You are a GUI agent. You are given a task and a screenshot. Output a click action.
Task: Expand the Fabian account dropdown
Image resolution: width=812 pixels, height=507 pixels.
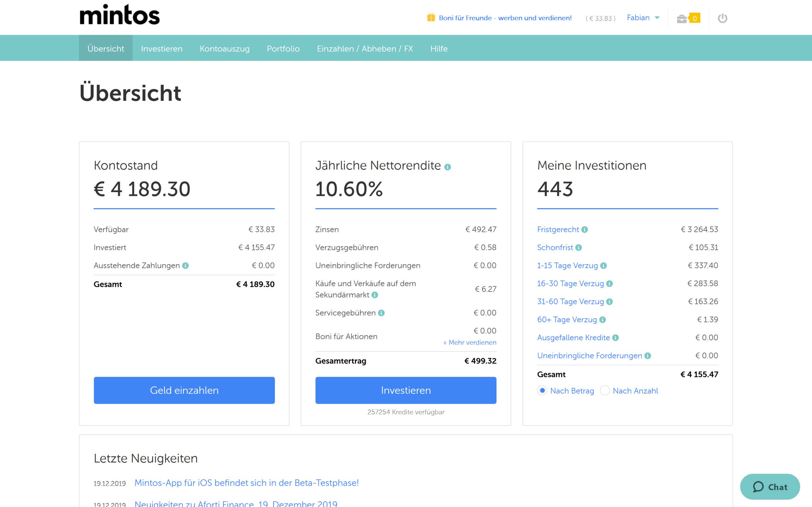(x=643, y=17)
